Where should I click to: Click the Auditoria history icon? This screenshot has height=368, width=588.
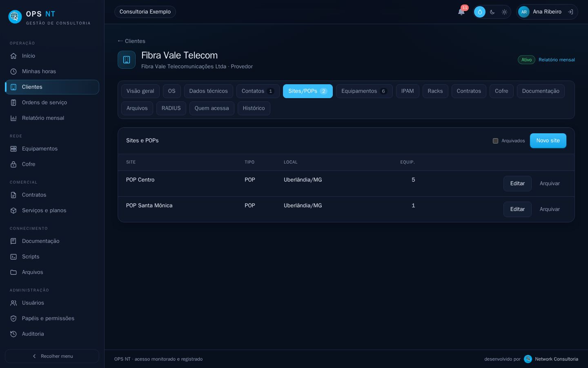click(x=13, y=334)
